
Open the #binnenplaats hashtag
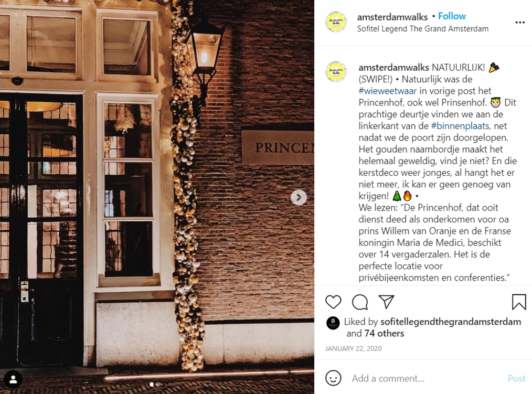(x=460, y=126)
